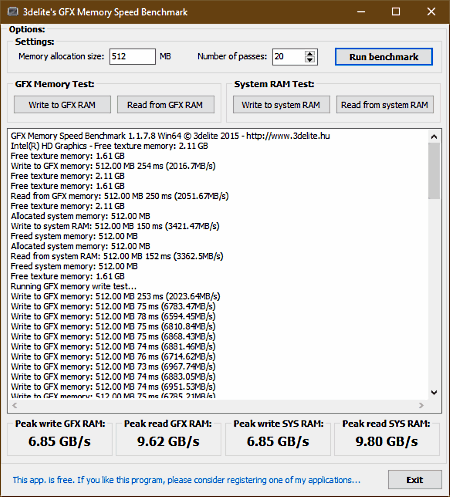Click the vertical scrollbar thumb in the log
Viewport: 450px width, 497px height.
434,171
